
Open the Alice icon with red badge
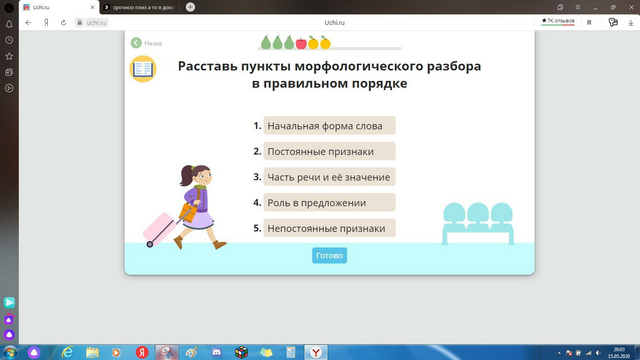click(x=9, y=319)
